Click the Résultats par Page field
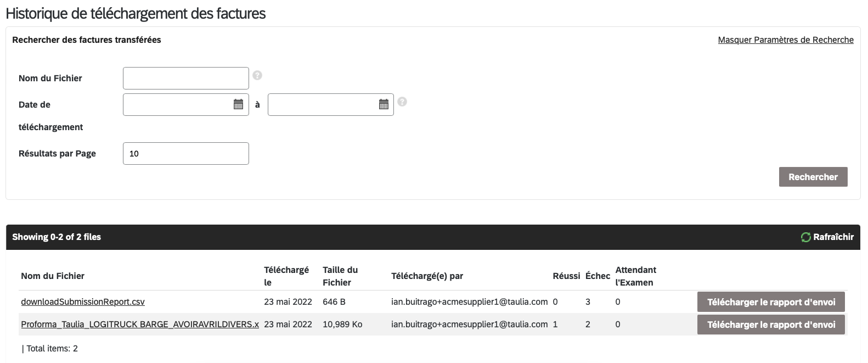Image resolution: width=868 pixels, height=363 pixels. pos(185,153)
